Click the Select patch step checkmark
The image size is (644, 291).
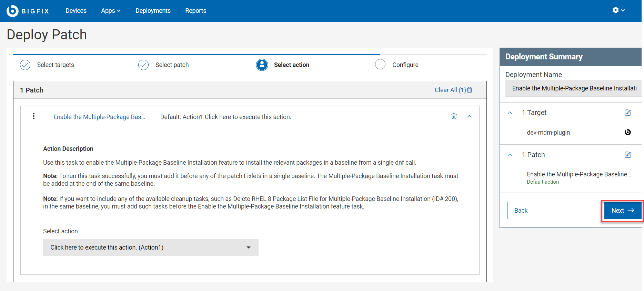pos(143,65)
